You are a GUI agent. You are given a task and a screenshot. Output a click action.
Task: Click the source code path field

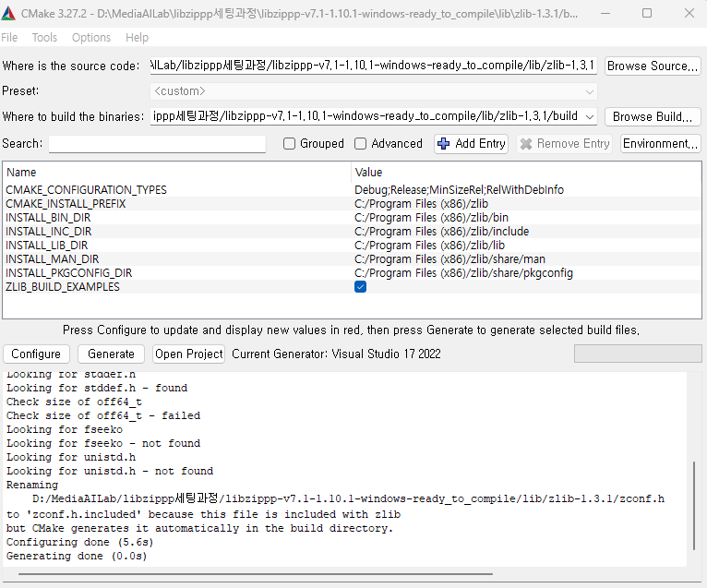[x=374, y=66]
